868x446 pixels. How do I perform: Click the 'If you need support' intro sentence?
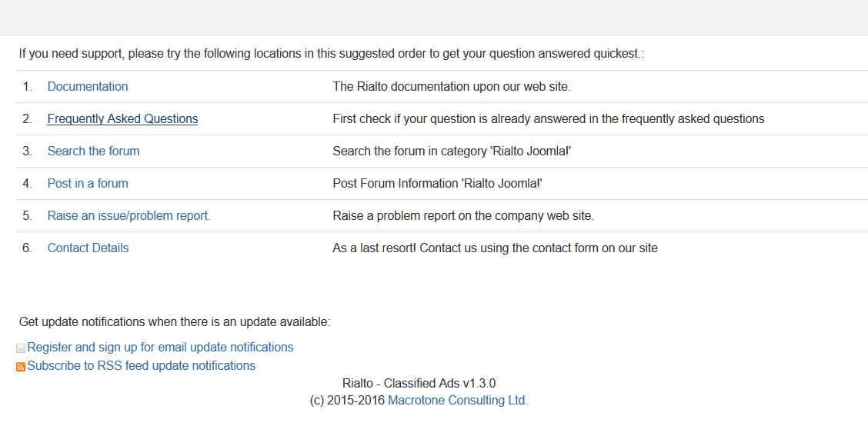[331, 55]
